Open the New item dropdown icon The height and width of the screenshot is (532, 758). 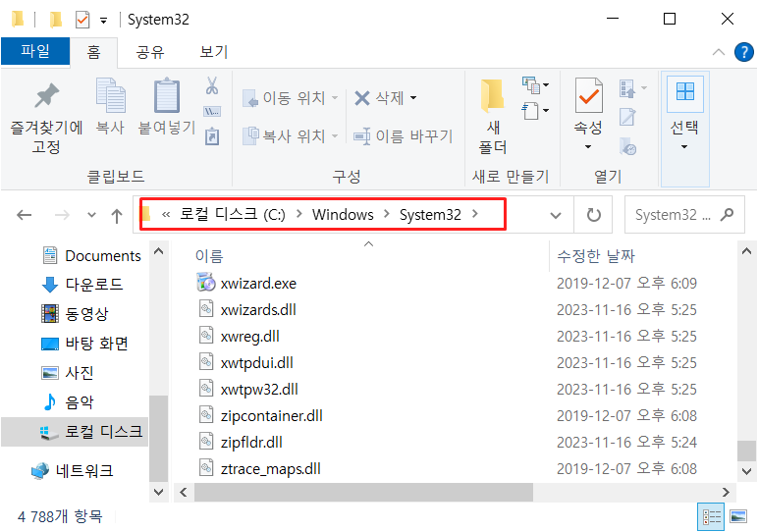(x=535, y=85)
